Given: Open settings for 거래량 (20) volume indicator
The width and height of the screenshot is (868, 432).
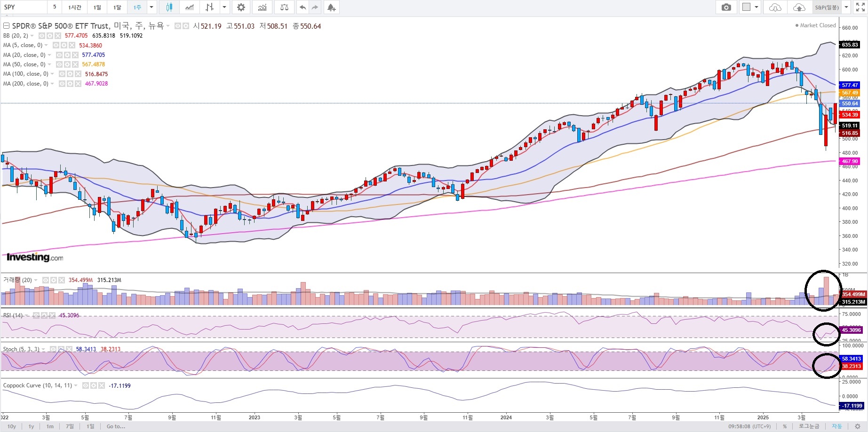Looking at the screenshot, I should click(54, 280).
